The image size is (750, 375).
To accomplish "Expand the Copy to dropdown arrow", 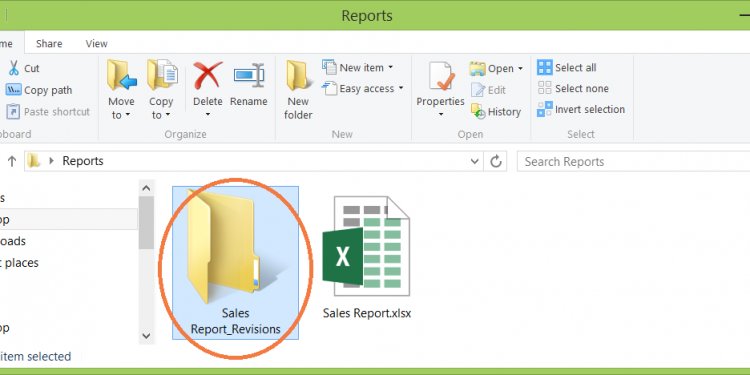I will pyautogui.click(x=167, y=115).
